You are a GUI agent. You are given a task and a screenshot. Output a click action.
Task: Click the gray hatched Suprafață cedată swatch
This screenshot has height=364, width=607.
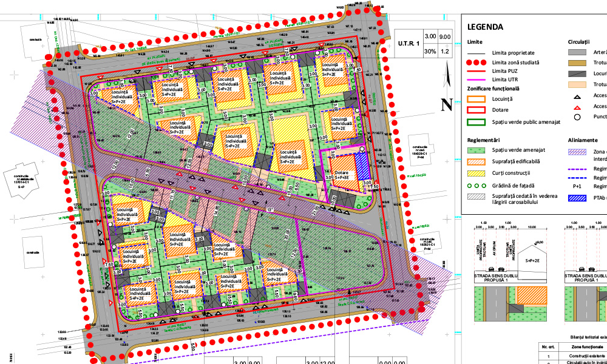tap(476, 197)
